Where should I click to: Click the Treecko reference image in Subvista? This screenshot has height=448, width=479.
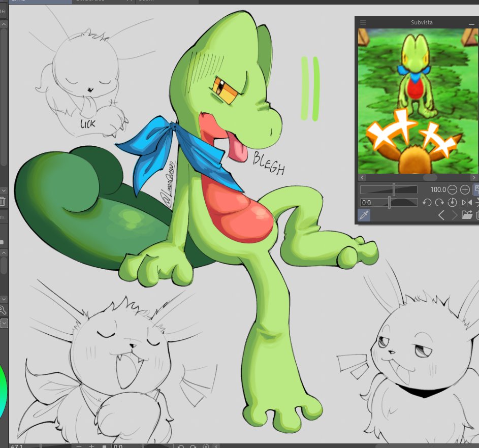[418, 101]
